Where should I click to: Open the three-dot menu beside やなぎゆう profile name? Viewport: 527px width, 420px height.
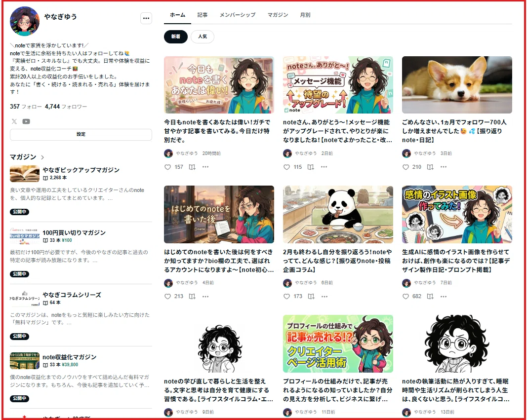click(146, 18)
